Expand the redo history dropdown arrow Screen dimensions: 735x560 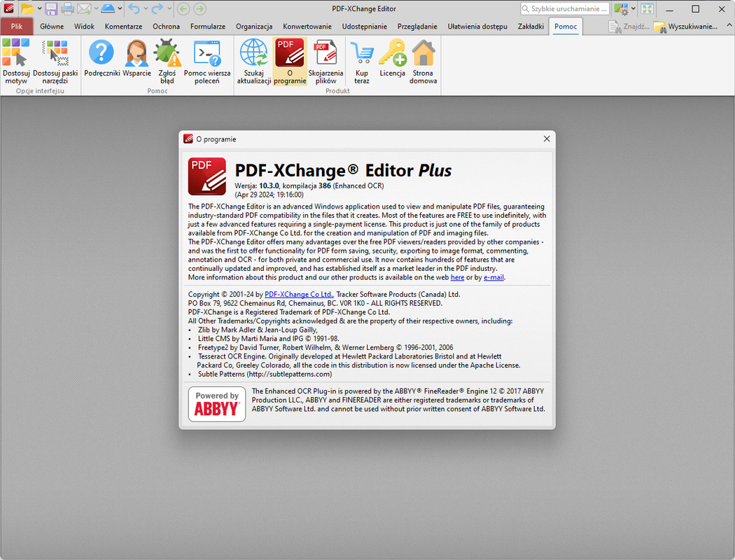(x=169, y=9)
